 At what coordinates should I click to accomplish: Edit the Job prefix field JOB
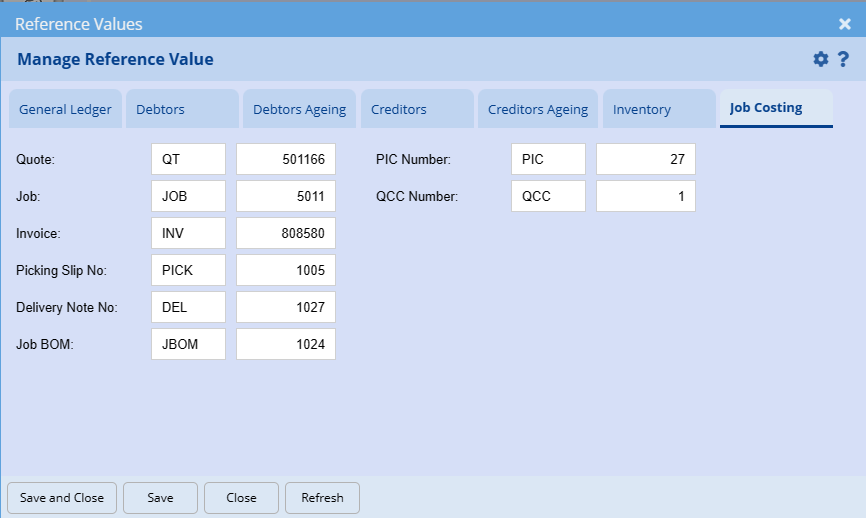click(x=188, y=196)
